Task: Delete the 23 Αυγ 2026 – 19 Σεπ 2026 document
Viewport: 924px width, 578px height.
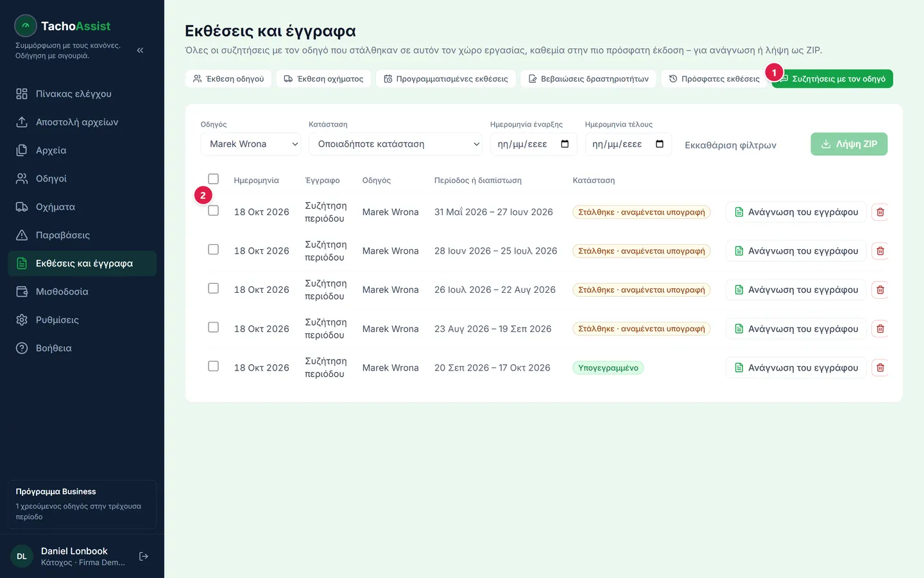Action: (880, 329)
